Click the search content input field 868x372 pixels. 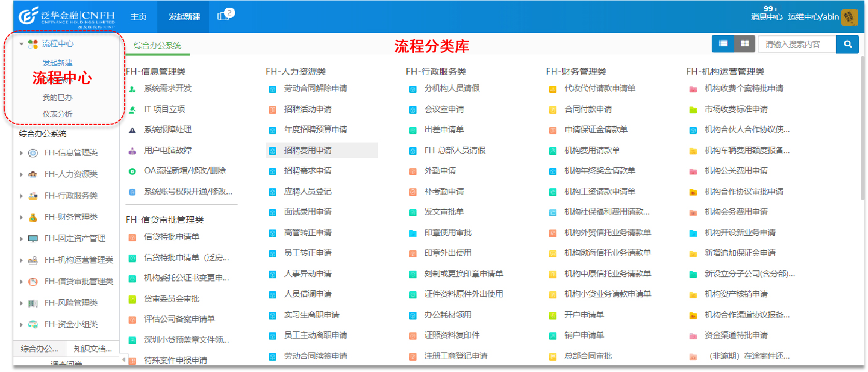click(797, 44)
